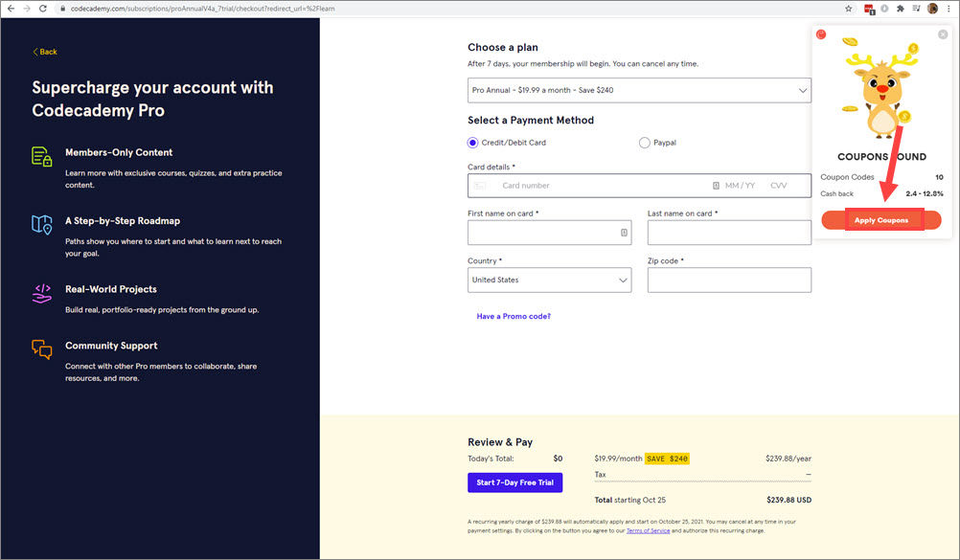Select the Paypal radio button
Viewport: 960px width, 560px height.
(x=644, y=143)
